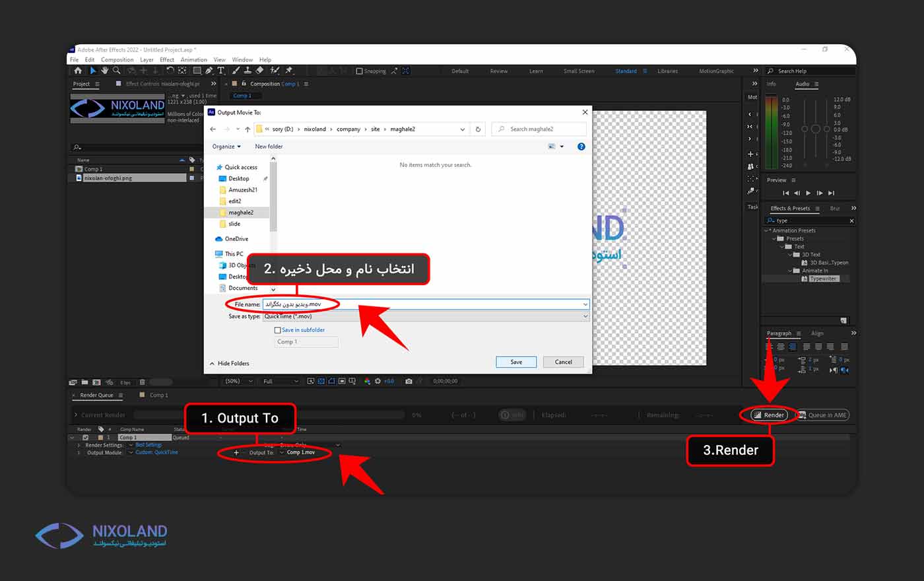Open the Animation menu
Screen dimensions: 924x581
pyautogui.click(x=194, y=59)
